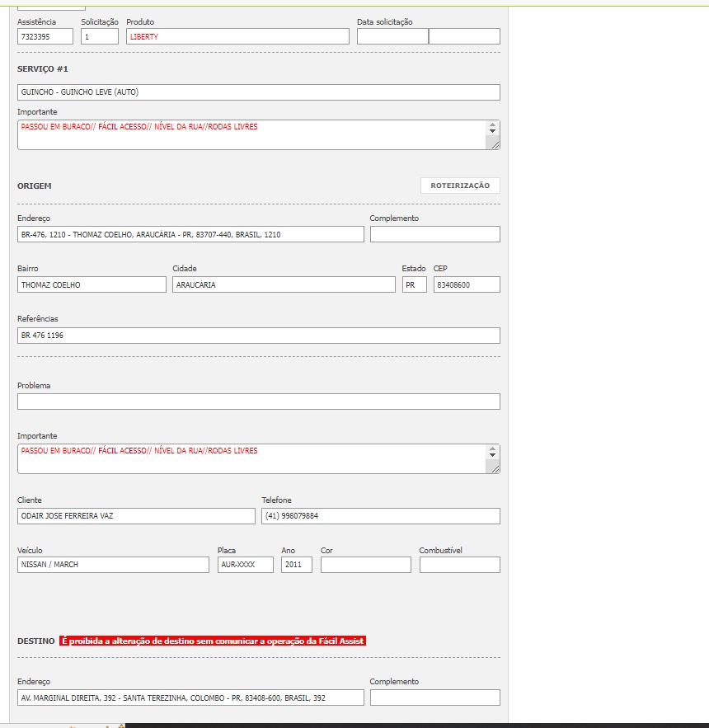This screenshot has width=709, height=728.
Task: Click the ROTEIRIZAÇÃO button
Action: pos(460,186)
